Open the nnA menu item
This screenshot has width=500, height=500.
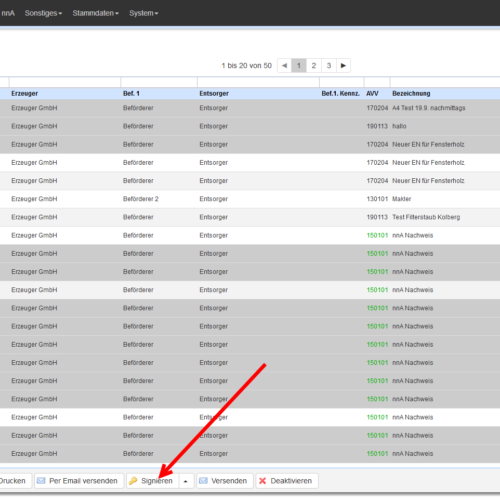8,13
